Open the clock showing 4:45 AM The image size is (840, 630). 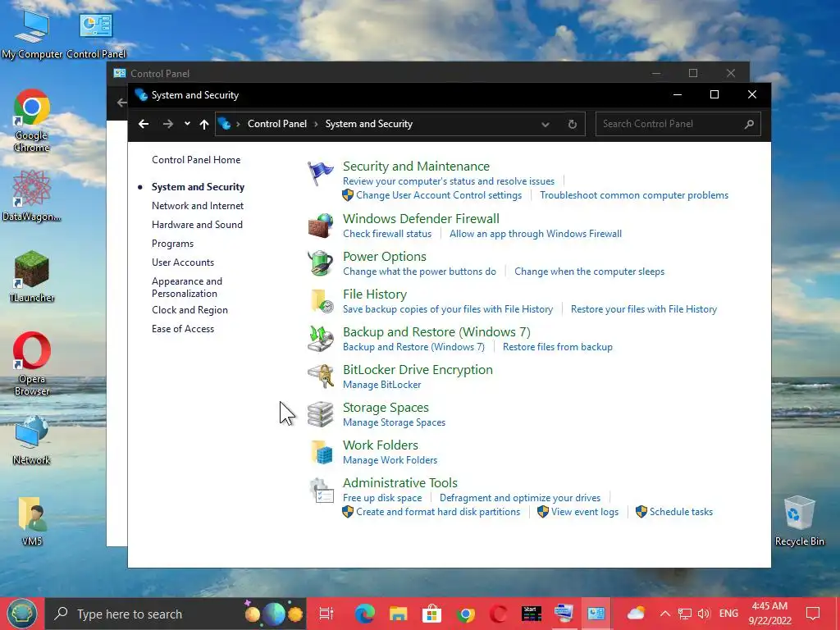769,614
